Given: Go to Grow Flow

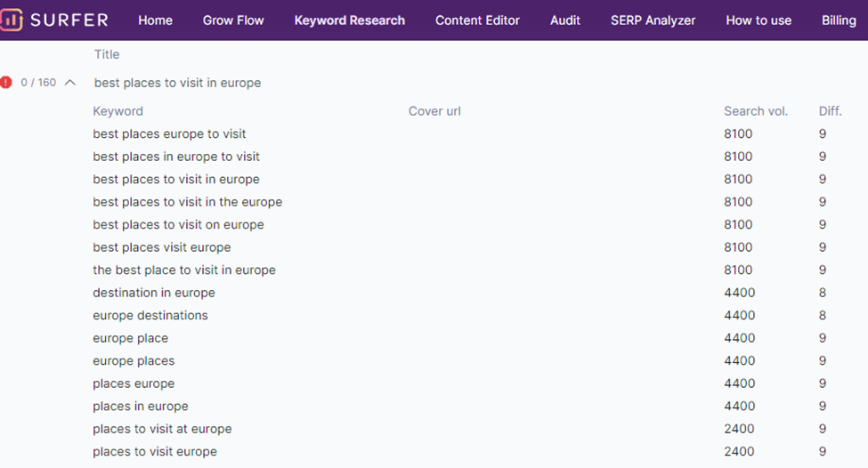Looking at the screenshot, I should (233, 20).
